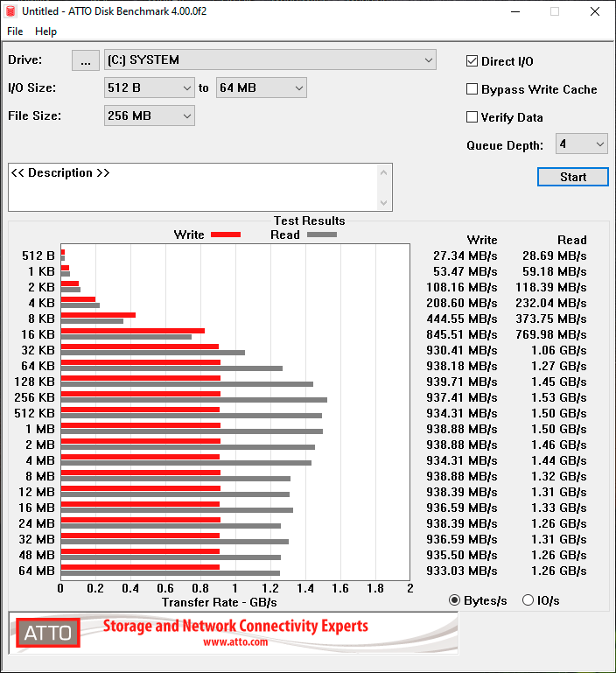Open the 256 MB File Size dropdown
The image size is (616, 673).
(150, 116)
